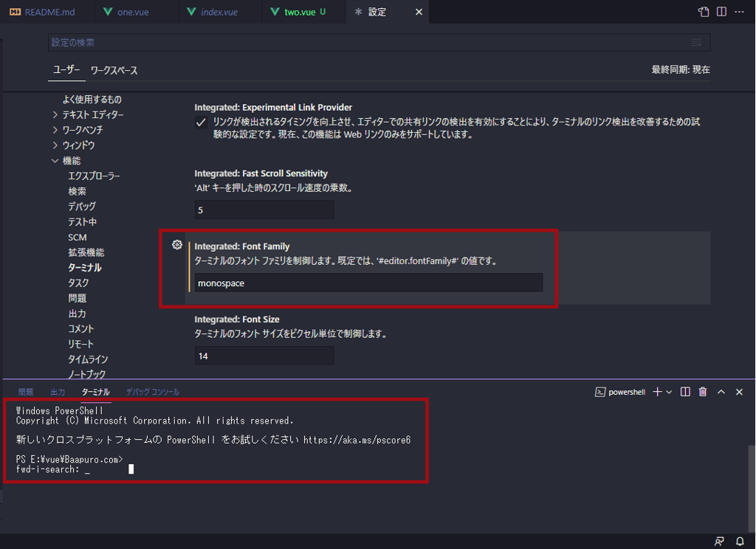Kill the terminal with the trash icon
756x549 pixels.
coord(702,391)
